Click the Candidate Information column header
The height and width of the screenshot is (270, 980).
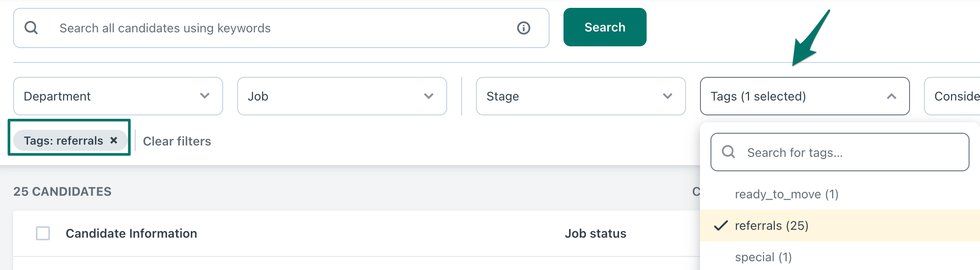coord(131,233)
